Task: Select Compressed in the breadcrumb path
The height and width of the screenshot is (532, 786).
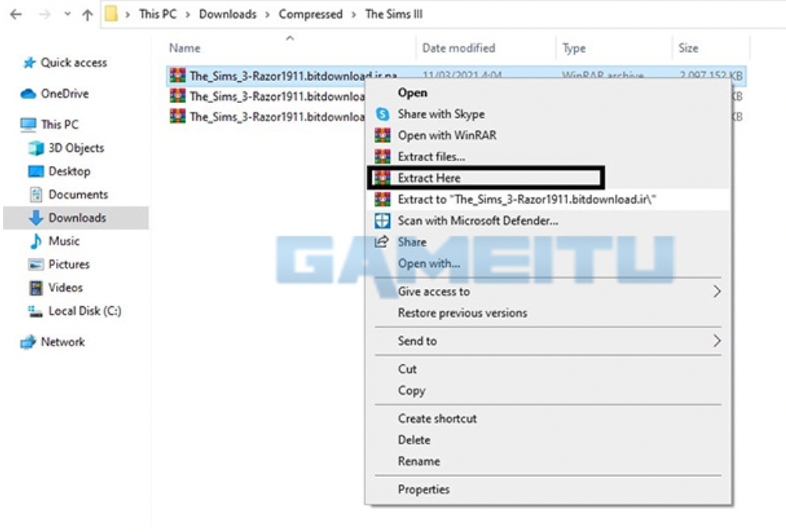Action: [310, 14]
